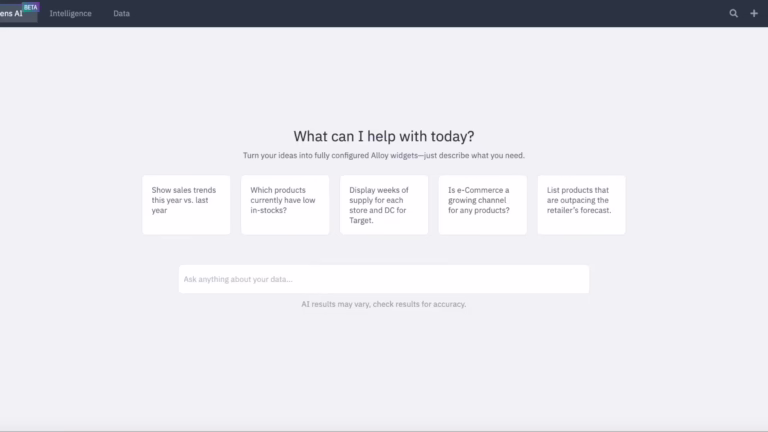768x432 pixels.
Task: Click the word "Target." in the supply card
Action: tap(361, 220)
